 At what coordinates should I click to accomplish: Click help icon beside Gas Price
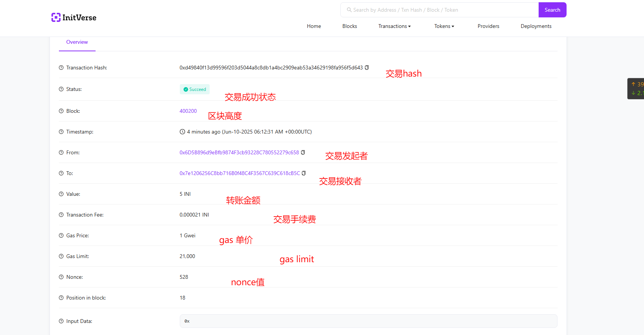pos(61,235)
